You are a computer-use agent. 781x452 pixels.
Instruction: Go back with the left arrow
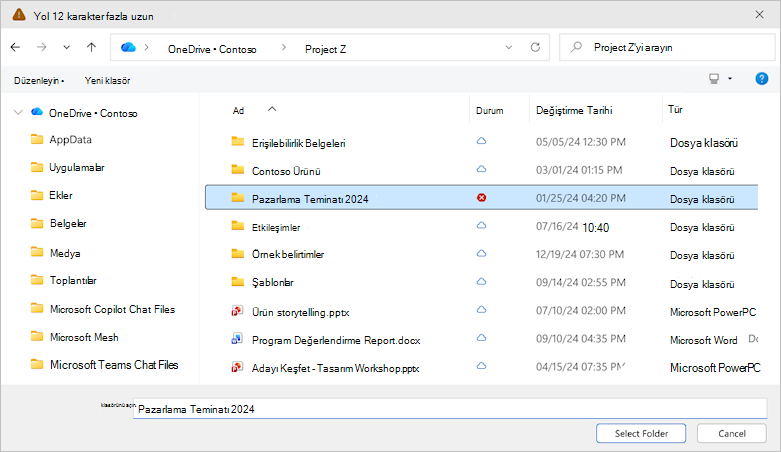[15, 47]
